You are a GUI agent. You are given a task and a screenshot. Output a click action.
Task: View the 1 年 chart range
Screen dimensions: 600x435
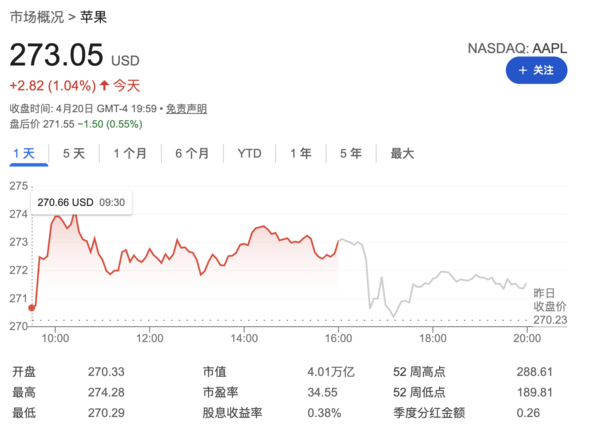(300, 154)
